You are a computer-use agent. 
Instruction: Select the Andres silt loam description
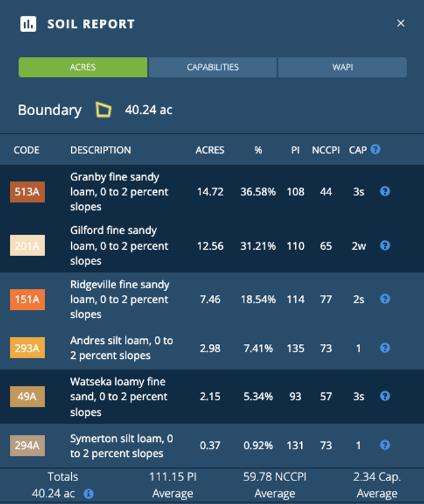coord(122,348)
